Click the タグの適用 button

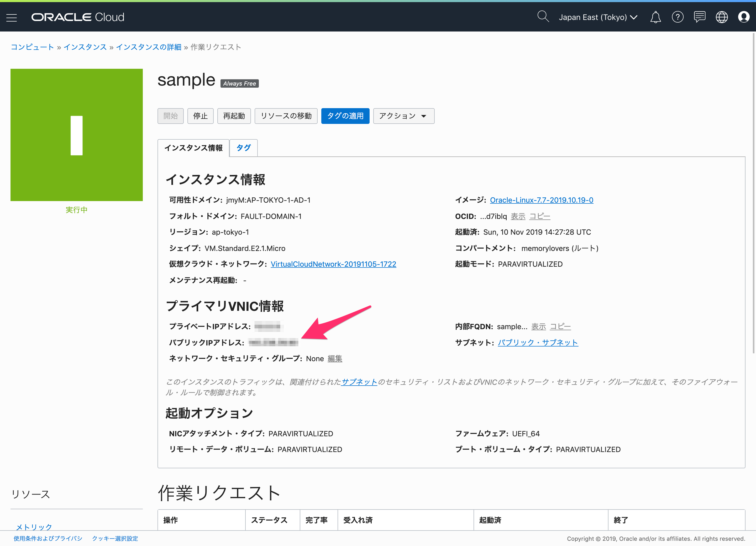point(345,116)
